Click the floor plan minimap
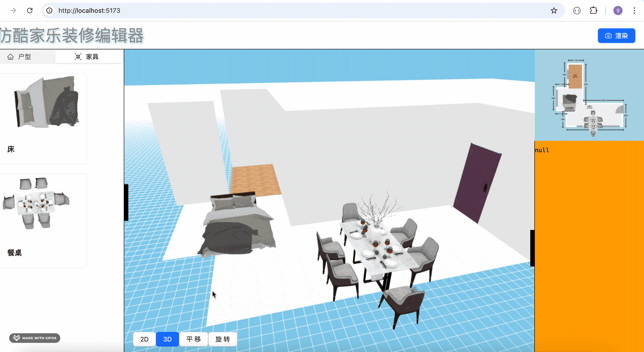The height and width of the screenshot is (352, 644). click(x=589, y=95)
